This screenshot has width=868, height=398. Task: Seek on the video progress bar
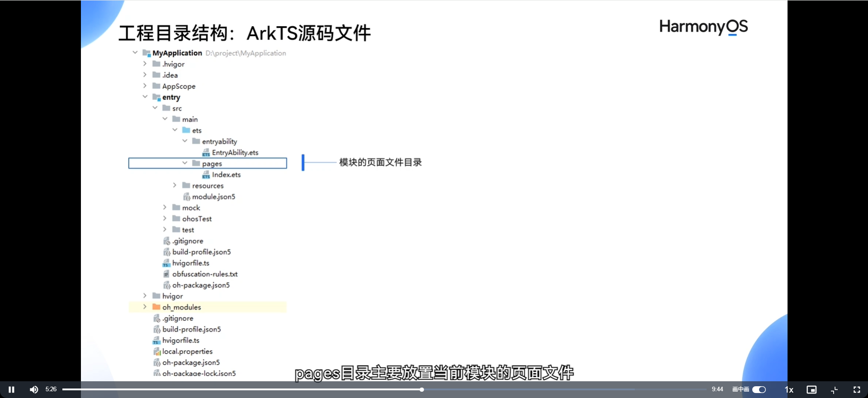click(384, 389)
